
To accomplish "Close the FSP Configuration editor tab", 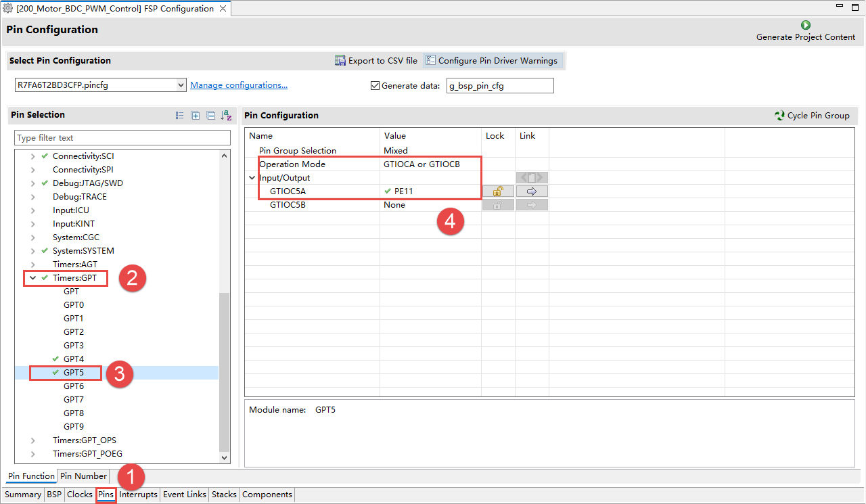I will (x=223, y=9).
